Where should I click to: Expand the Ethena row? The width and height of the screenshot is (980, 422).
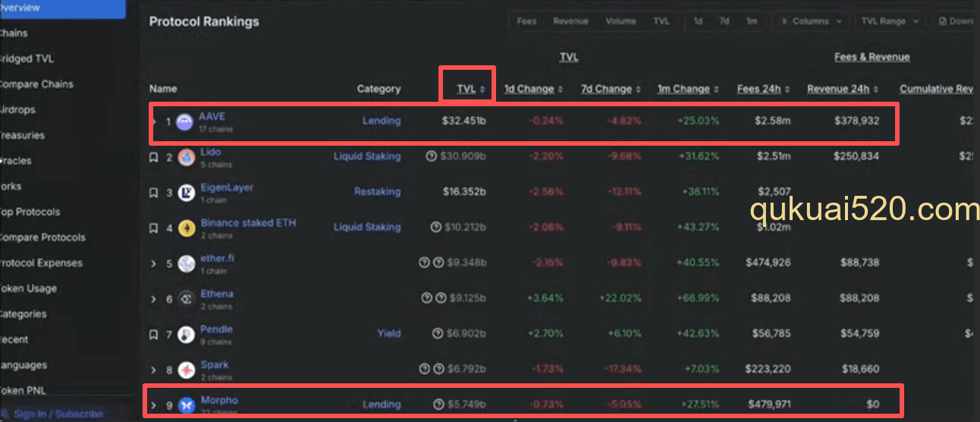pyautogui.click(x=154, y=300)
